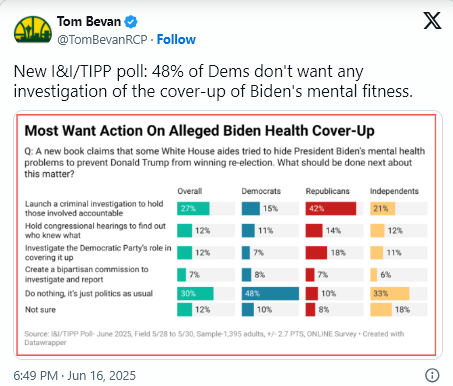Click the tweet text about I&I/TIPP poll
The height and width of the screenshot is (386, 453).
[213, 81]
